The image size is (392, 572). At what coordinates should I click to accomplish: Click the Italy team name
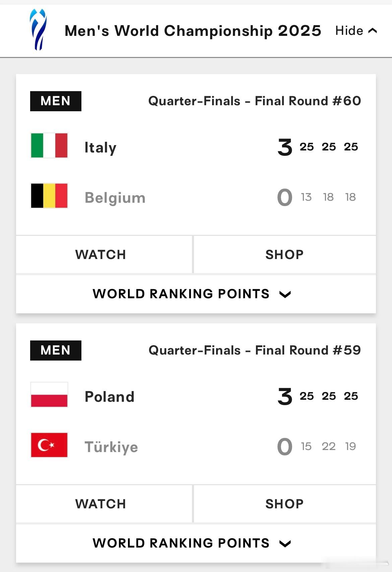(x=101, y=148)
